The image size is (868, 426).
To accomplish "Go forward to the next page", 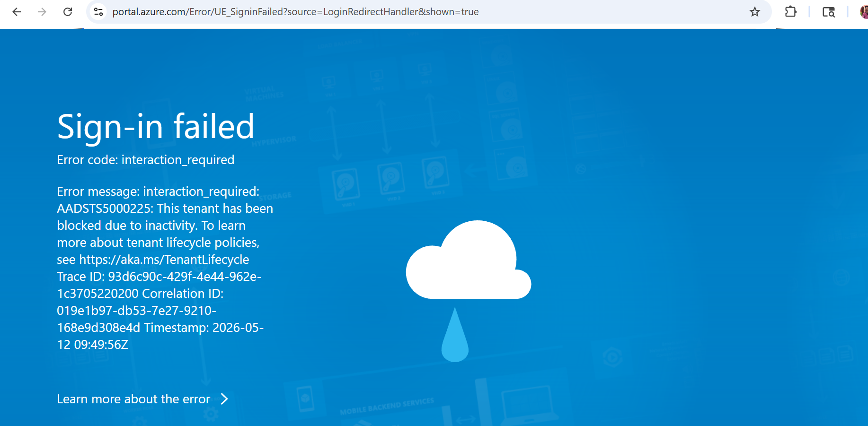I will 42,12.
